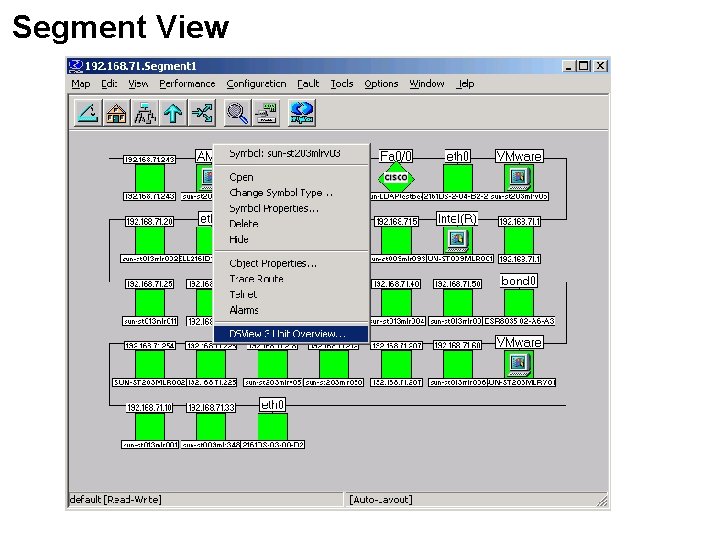Screen dimensions: 720x540
Task: Go to parent submap with up arrow
Action: pyautogui.click(x=173, y=113)
